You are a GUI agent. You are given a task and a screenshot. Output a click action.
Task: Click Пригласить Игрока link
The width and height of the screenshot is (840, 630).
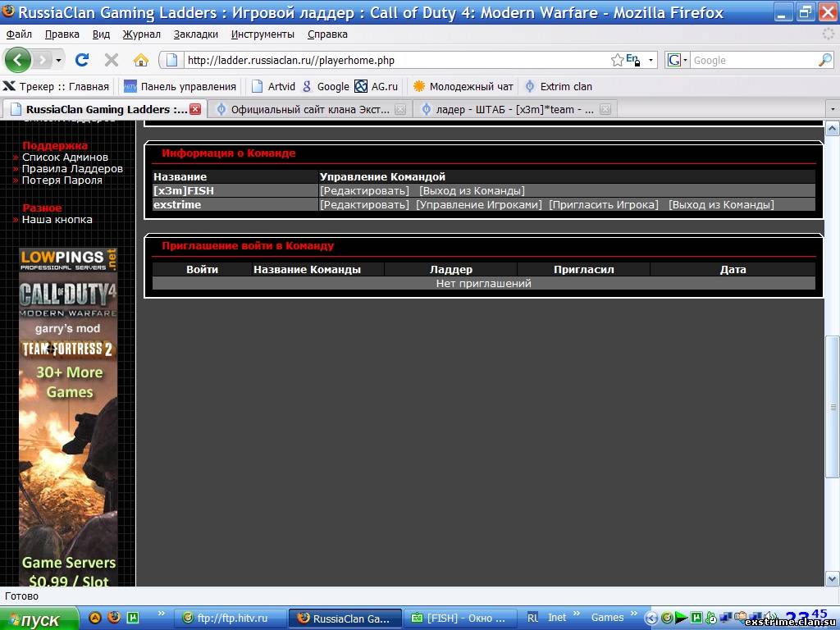(604, 205)
